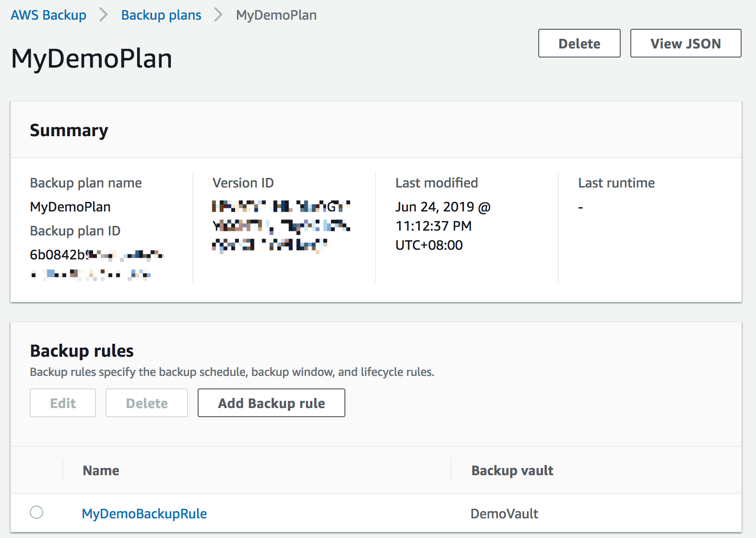This screenshot has width=756, height=538.
Task: Go to AWS Backup breadcrumb link
Action: click(x=48, y=15)
